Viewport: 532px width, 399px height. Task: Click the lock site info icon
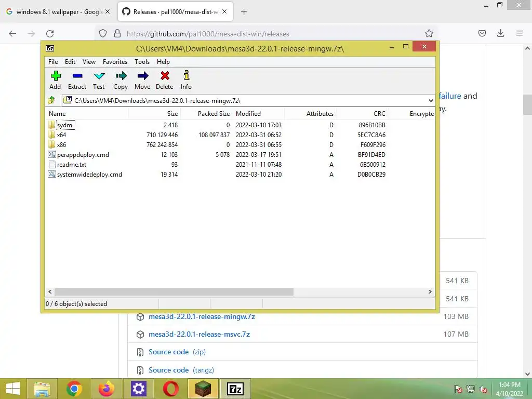pos(117,33)
